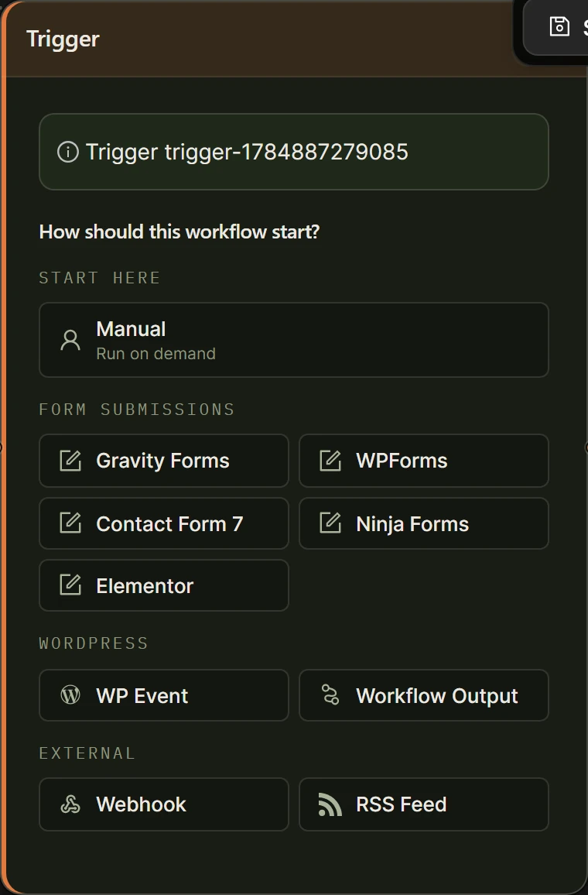Click the FORM SUBMISSIONS section label

tap(136, 410)
